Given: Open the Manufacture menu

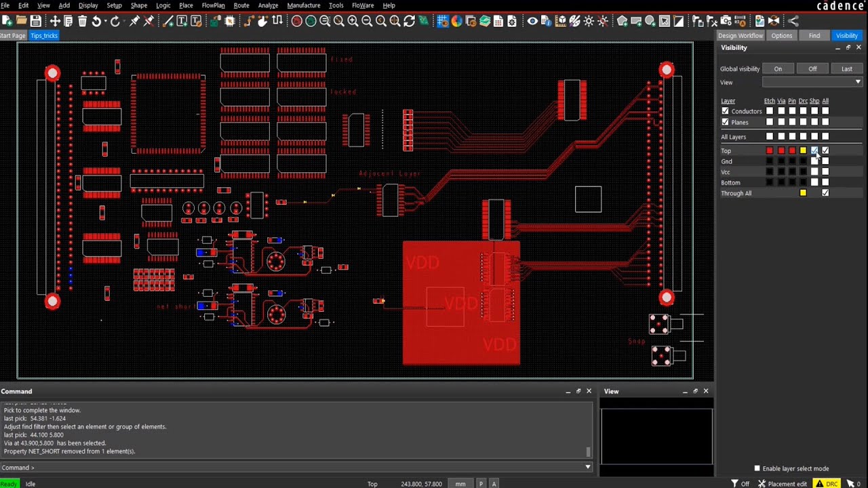Looking at the screenshot, I should point(304,5).
